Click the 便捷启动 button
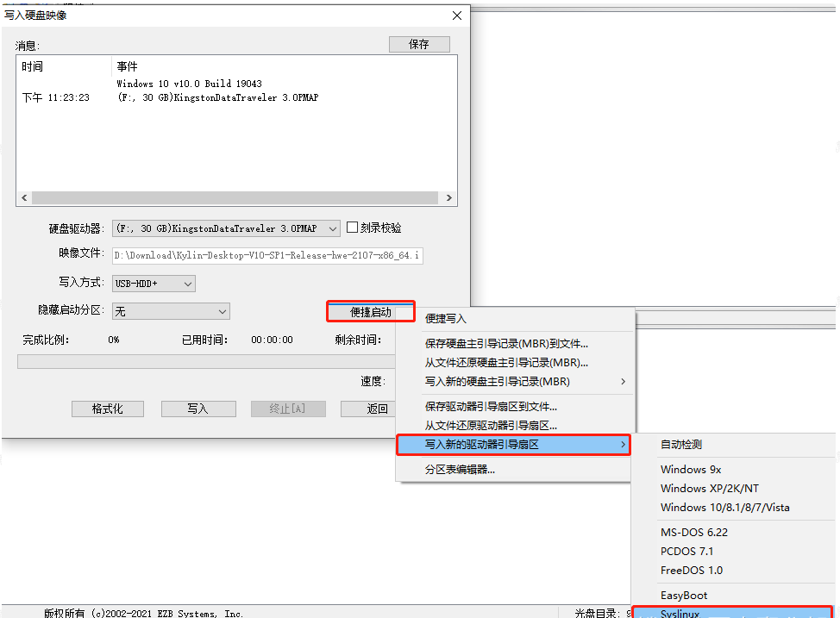The height and width of the screenshot is (618, 840). [371, 312]
